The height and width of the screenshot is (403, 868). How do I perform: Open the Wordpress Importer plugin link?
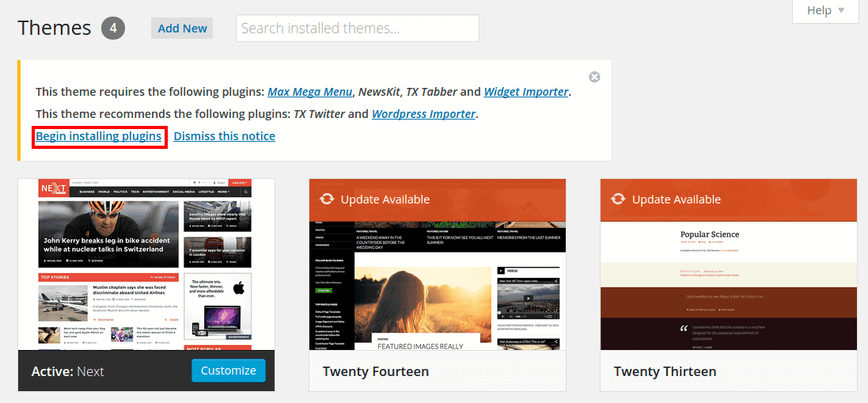tap(423, 114)
